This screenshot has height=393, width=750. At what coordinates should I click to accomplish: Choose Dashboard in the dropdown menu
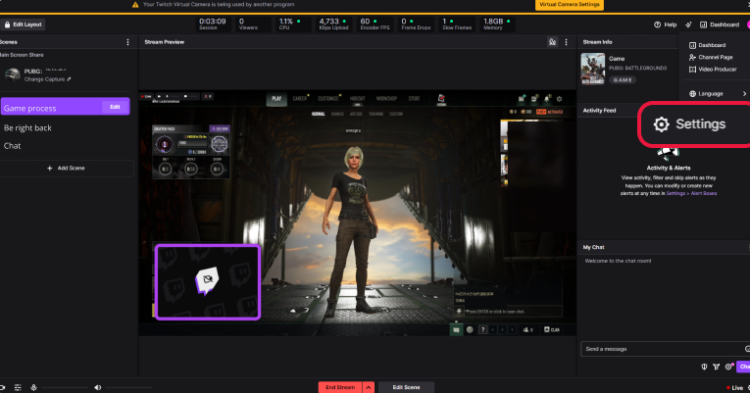[707, 45]
